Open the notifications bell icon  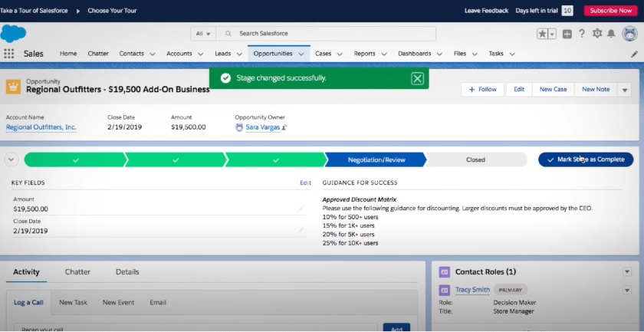click(x=611, y=34)
